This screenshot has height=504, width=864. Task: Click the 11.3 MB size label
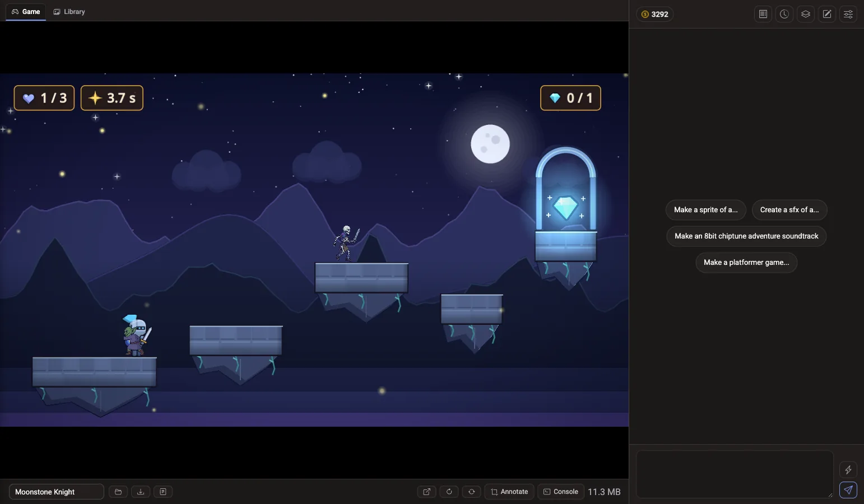tap(604, 492)
